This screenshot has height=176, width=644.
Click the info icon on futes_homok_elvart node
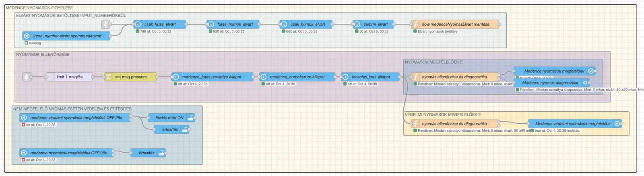tap(211, 24)
